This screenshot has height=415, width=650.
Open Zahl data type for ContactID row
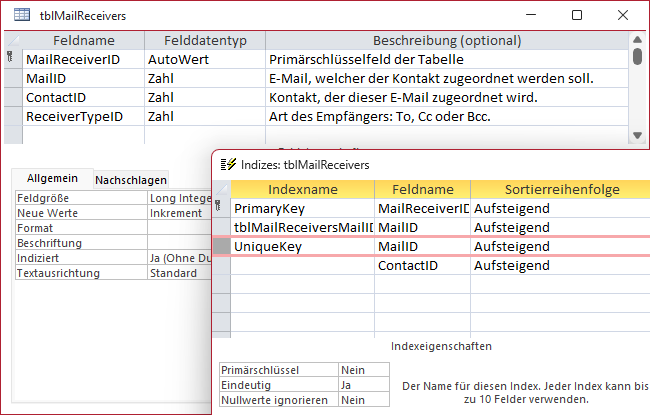coord(205,98)
